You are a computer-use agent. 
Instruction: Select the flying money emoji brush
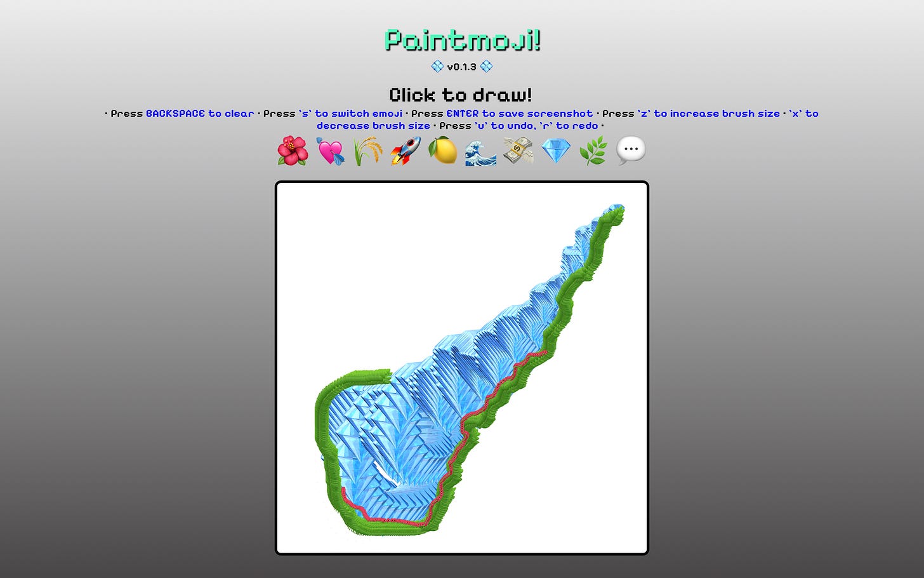point(518,151)
